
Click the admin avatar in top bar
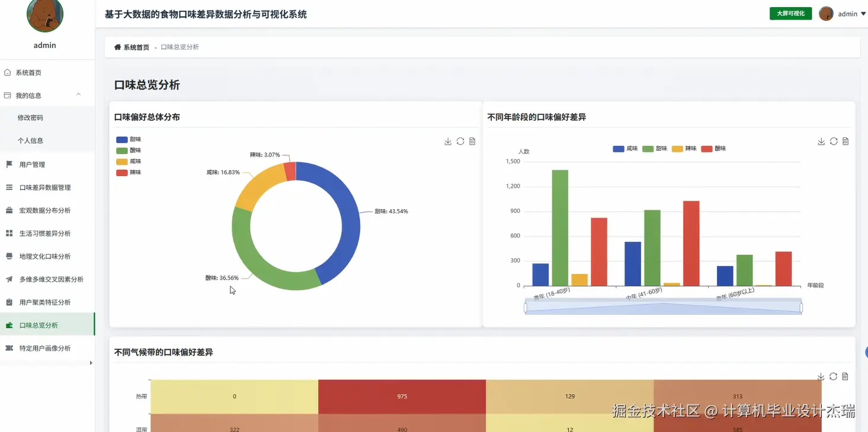click(826, 14)
